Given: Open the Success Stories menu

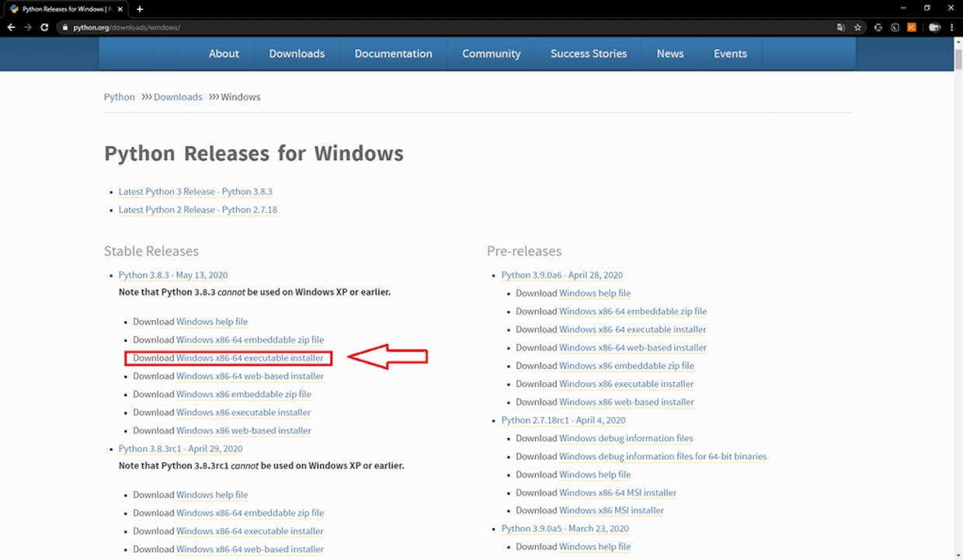Looking at the screenshot, I should point(589,54).
